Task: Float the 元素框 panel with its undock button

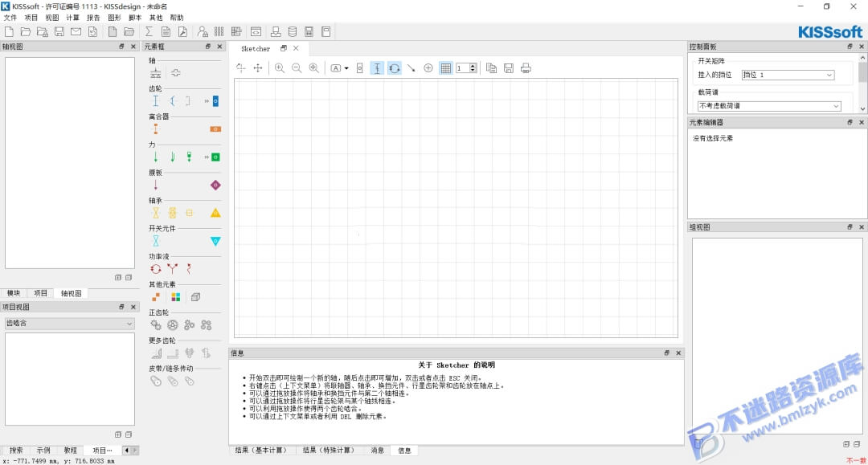Action: [x=208, y=47]
